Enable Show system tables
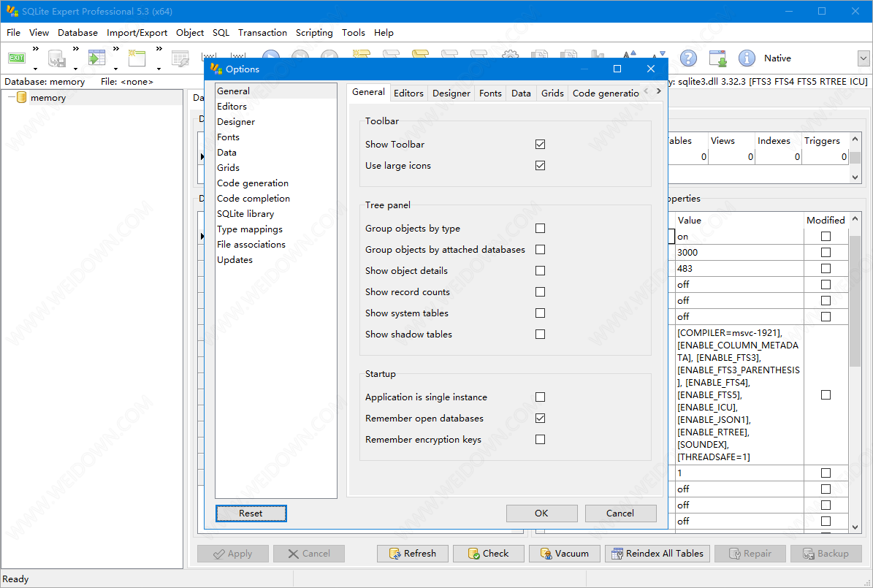The image size is (873, 588). (x=540, y=313)
